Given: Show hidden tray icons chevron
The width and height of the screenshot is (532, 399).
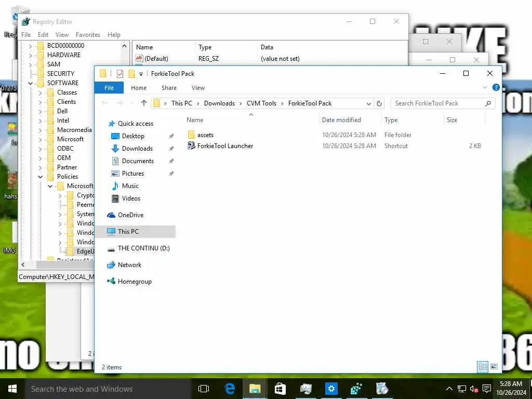Looking at the screenshot, I should point(449,389).
